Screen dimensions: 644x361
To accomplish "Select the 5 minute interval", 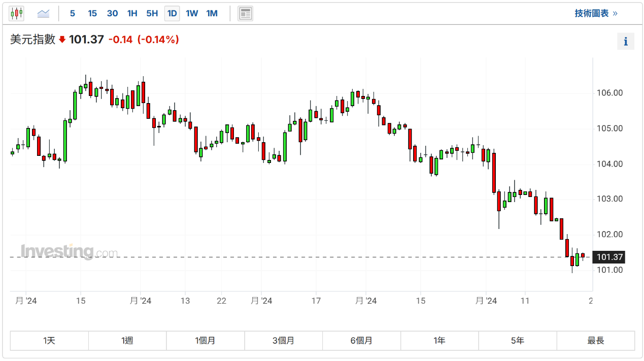I will 73,14.
